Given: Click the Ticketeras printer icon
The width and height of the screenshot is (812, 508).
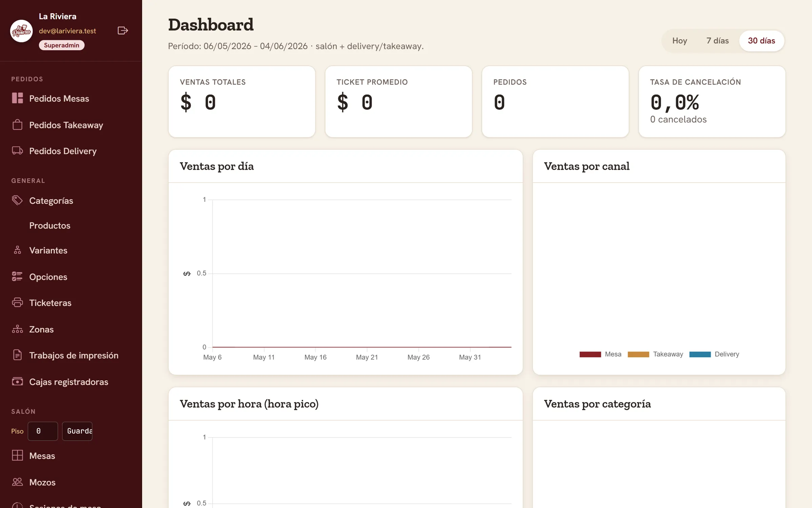Looking at the screenshot, I should click(17, 302).
